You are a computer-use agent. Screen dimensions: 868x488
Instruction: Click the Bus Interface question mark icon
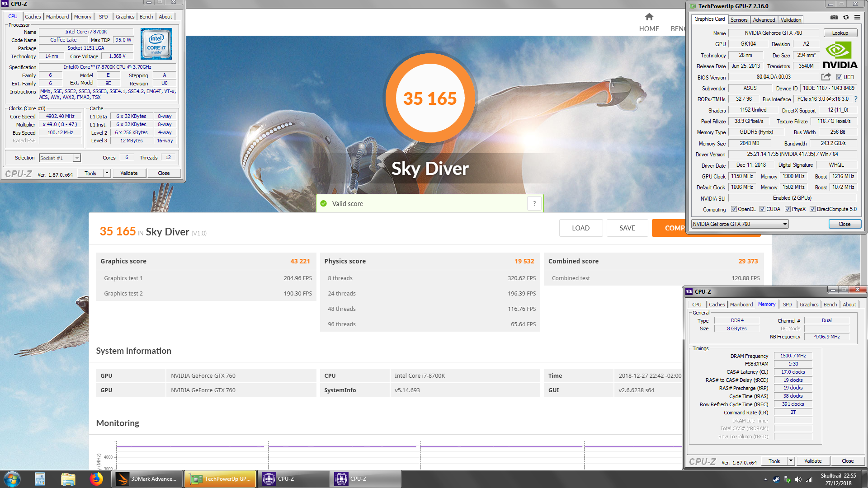coord(856,99)
